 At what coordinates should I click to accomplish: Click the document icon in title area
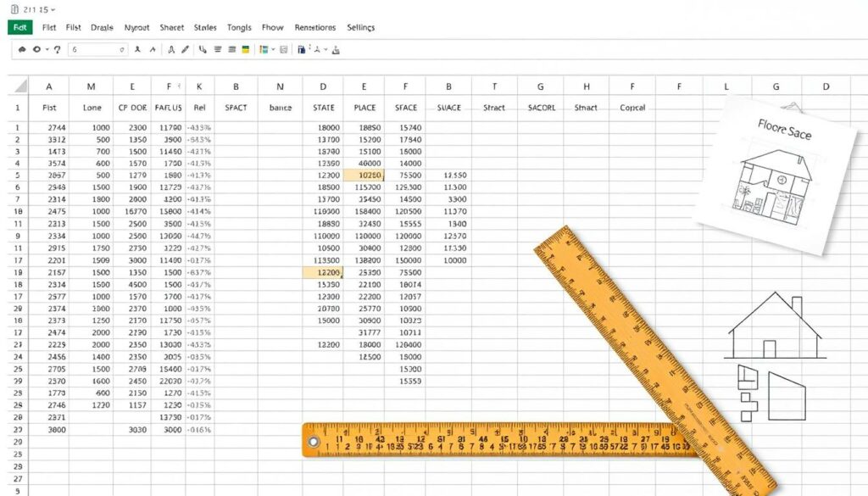(14, 9)
